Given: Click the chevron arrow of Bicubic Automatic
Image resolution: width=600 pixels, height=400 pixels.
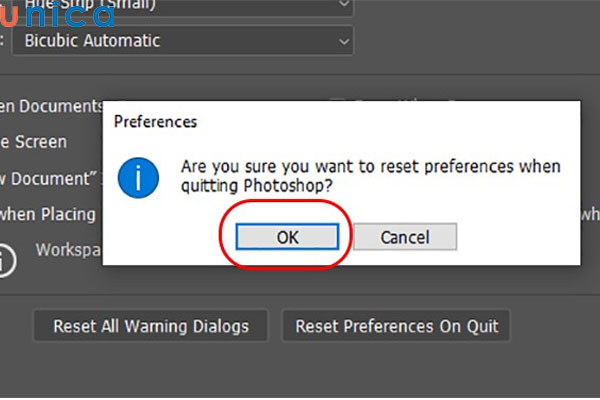Looking at the screenshot, I should coord(344,41).
